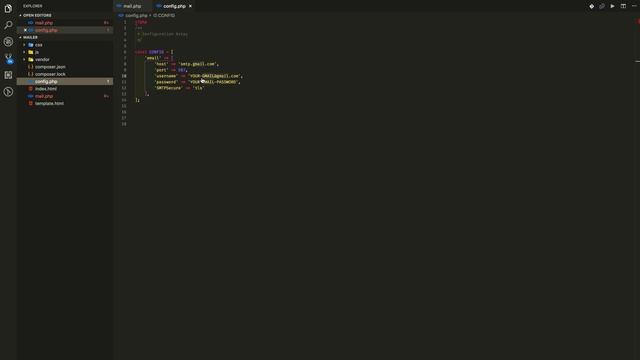Open composer.json file in explorer

[50, 67]
